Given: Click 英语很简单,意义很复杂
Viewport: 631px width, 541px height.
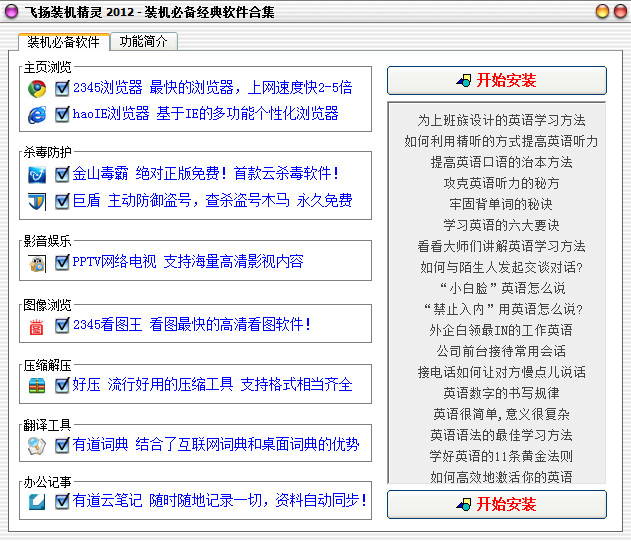Looking at the screenshot, I should point(501,414).
